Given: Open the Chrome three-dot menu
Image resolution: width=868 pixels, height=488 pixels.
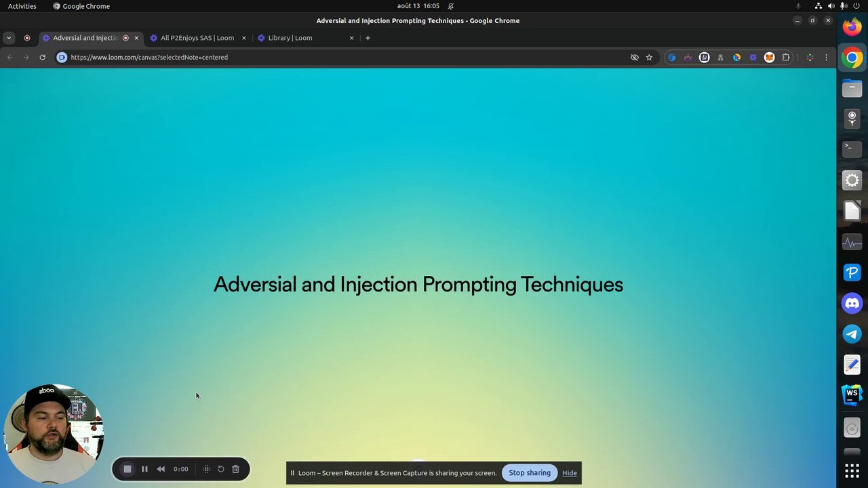Looking at the screenshot, I should 826,58.
